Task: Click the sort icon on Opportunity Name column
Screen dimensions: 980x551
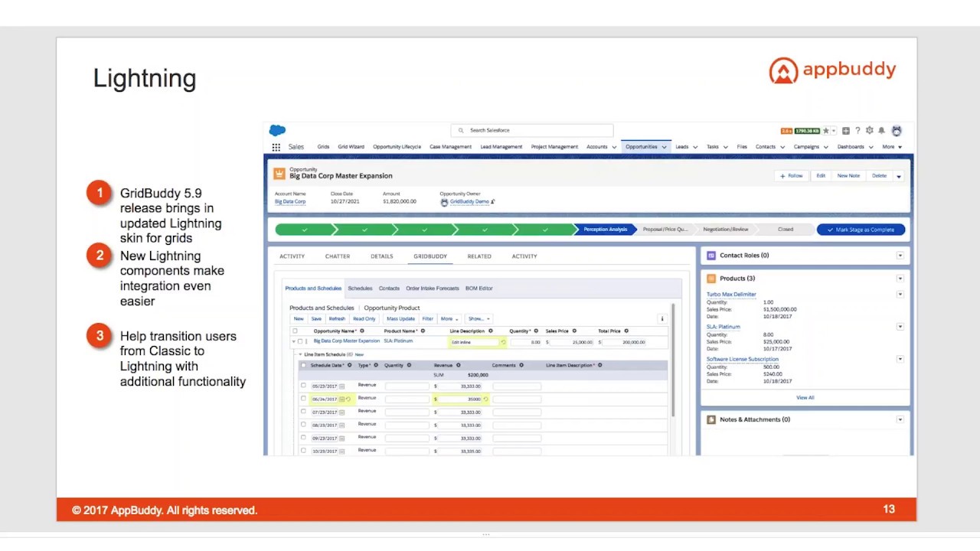Action: 361,331
